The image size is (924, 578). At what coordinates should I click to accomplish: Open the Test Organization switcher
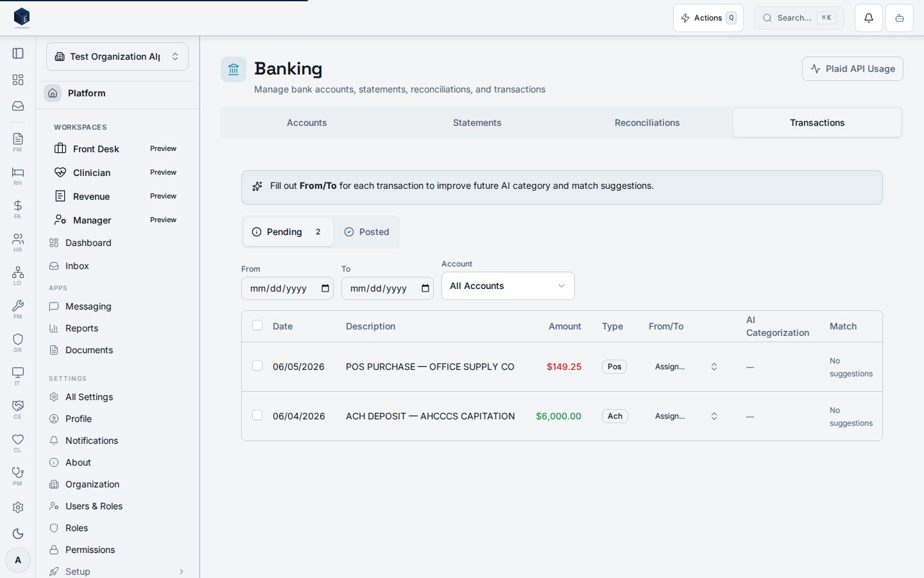click(x=117, y=57)
